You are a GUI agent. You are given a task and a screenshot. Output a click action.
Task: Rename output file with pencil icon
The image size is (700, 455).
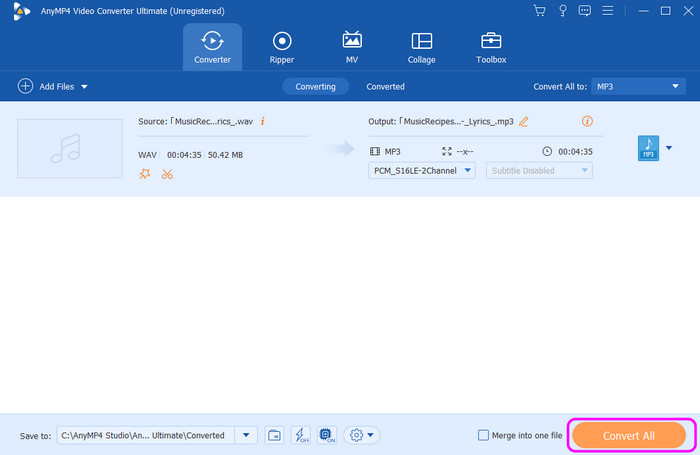(x=524, y=121)
